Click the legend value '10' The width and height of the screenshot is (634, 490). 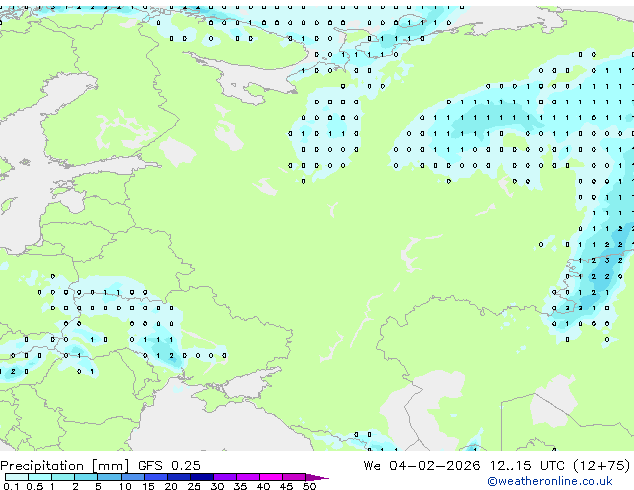click(125, 486)
